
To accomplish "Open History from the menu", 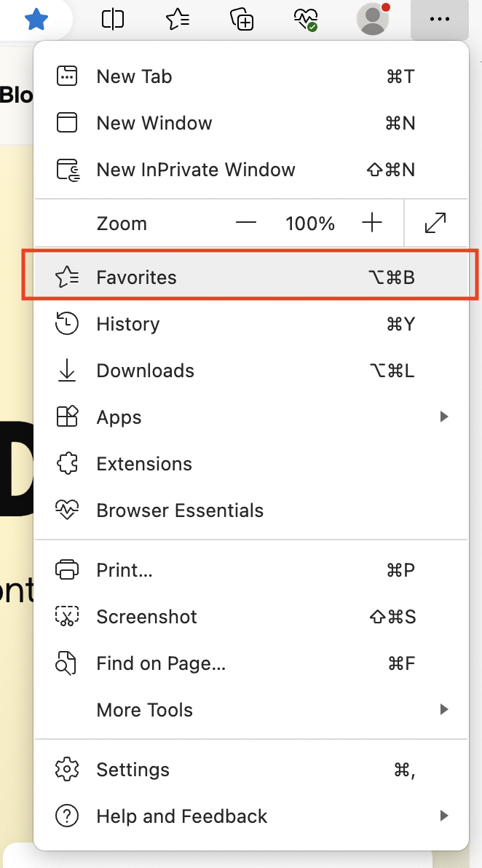I will point(128,323).
